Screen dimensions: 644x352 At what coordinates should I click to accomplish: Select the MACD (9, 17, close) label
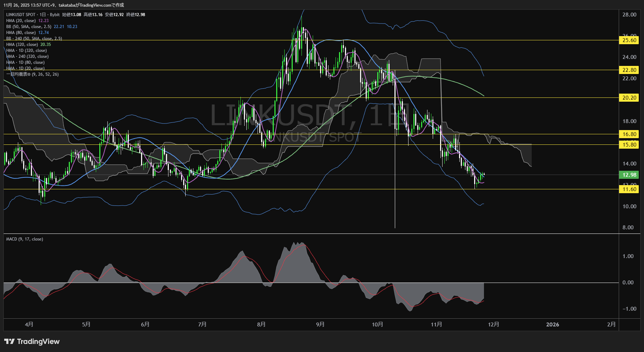click(x=25, y=239)
